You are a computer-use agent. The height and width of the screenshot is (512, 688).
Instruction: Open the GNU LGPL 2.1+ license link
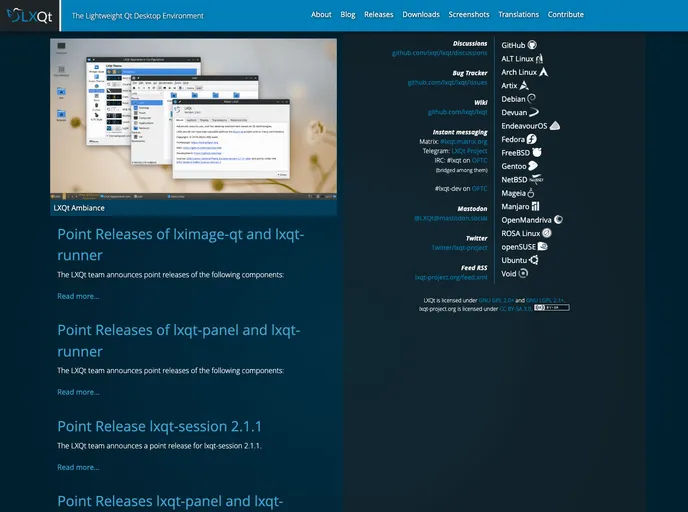tap(545, 301)
